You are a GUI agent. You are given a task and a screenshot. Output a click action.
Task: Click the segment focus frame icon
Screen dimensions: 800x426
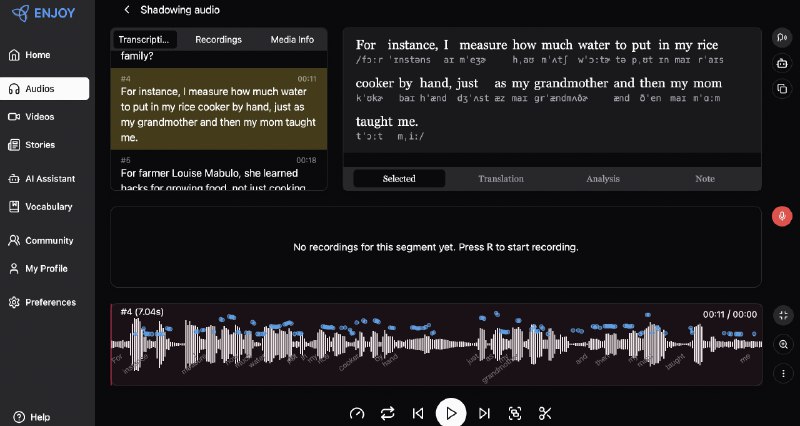point(515,413)
